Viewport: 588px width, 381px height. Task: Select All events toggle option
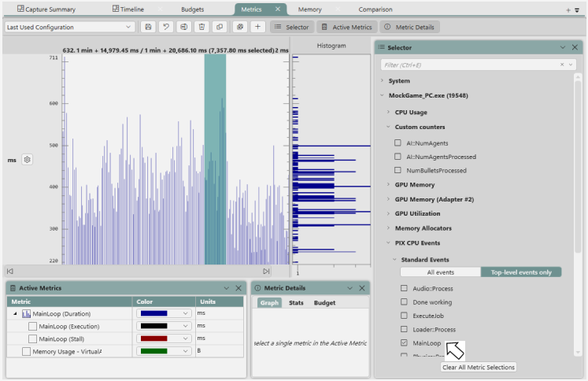440,272
